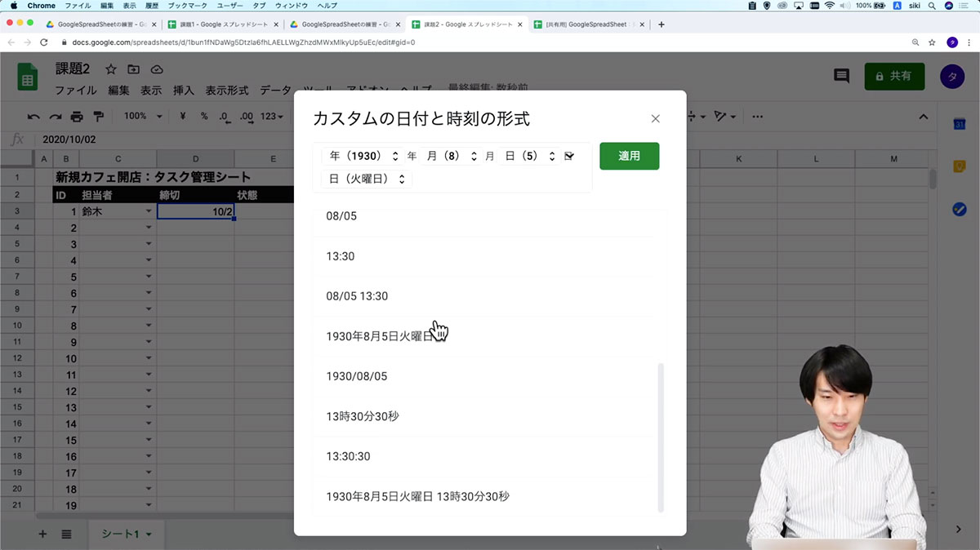
Task: Print the spreadsheet with the printer icon
Action: [x=77, y=116]
